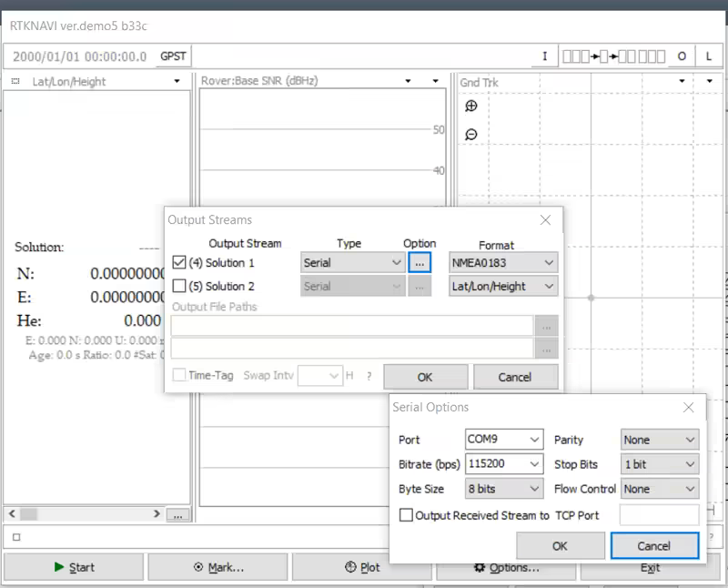Viewport: 728px width, 588px height.
Task: Click the zoom out magnifier icon
Action: [x=470, y=135]
